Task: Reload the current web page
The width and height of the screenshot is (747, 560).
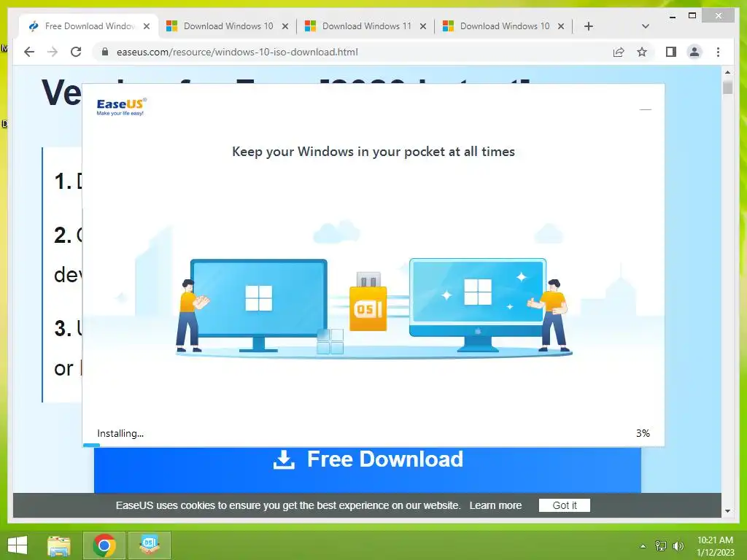Action: (76, 52)
